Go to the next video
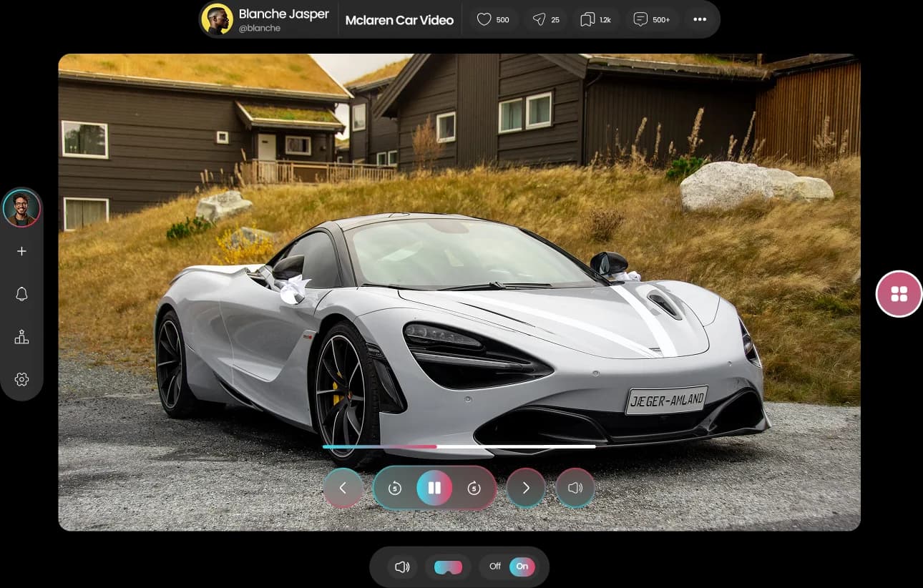The image size is (923, 588). [526, 488]
